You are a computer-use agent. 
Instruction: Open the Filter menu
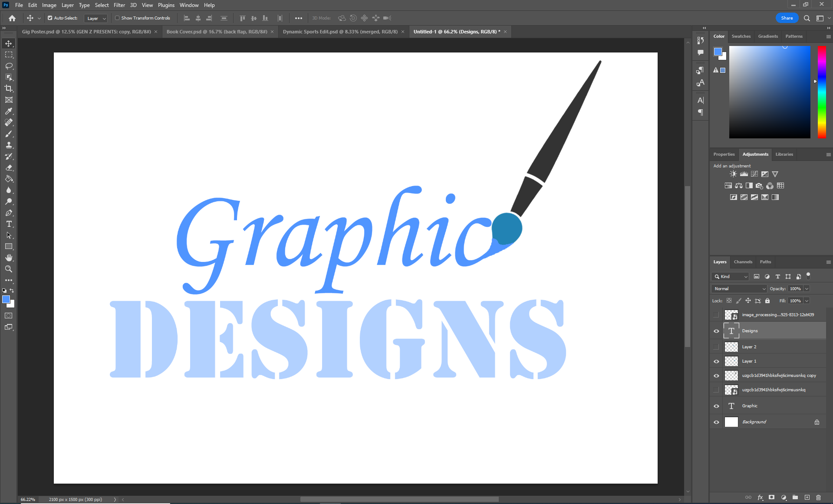tap(119, 5)
